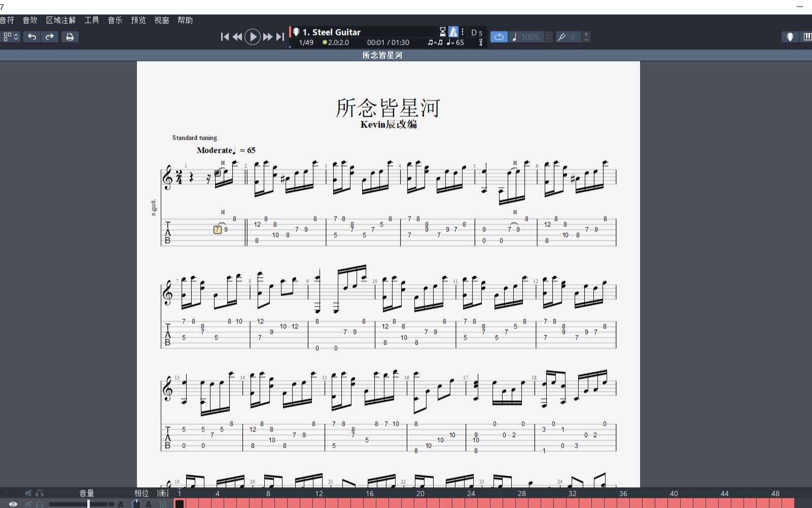The width and height of the screenshot is (812, 508).
Task: Open the 工具 menu
Action: pyautogui.click(x=91, y=20)
